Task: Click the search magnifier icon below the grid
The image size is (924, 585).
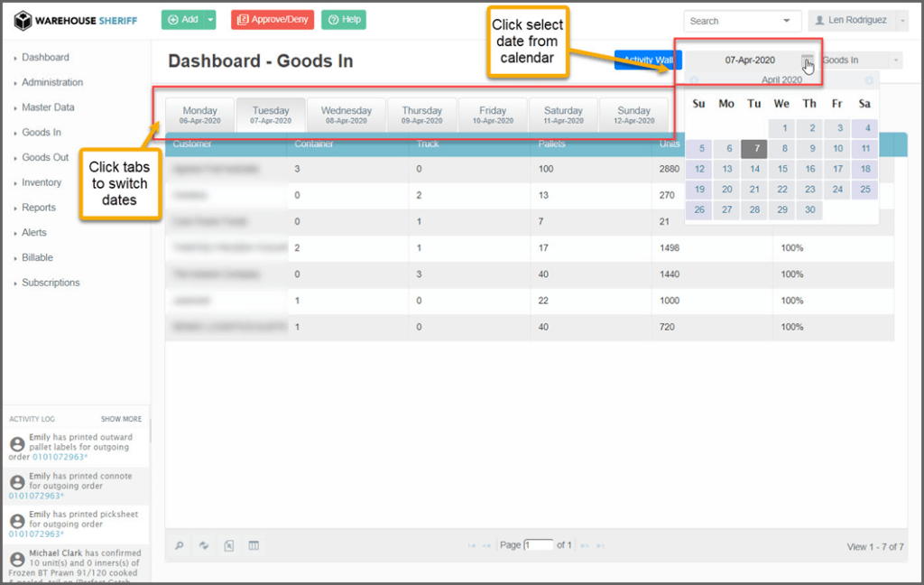Action: pyautogui.click(x=180, y=545)
